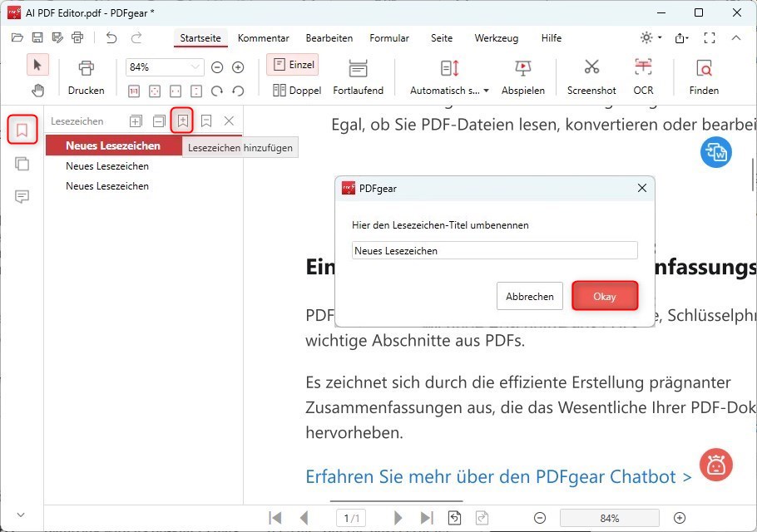Enter fullscreen mode
The height and width of the screenshot is (532, 757).
tap(710, 37)
